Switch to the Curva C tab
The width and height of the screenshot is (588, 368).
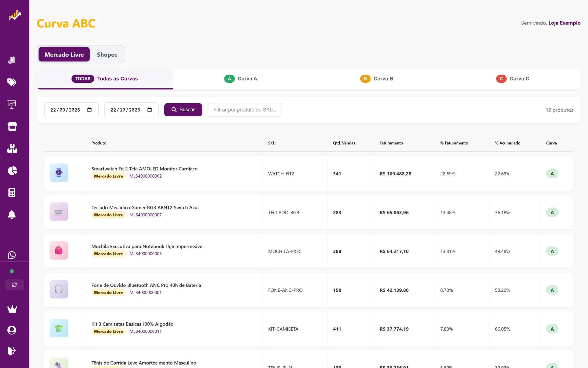tap(513, 79)
